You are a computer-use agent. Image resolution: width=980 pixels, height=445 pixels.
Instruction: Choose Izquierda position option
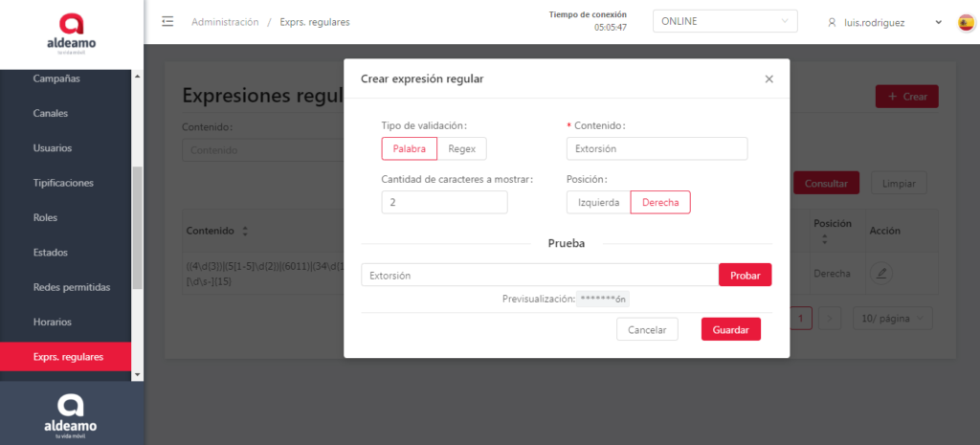pos(598,202)
